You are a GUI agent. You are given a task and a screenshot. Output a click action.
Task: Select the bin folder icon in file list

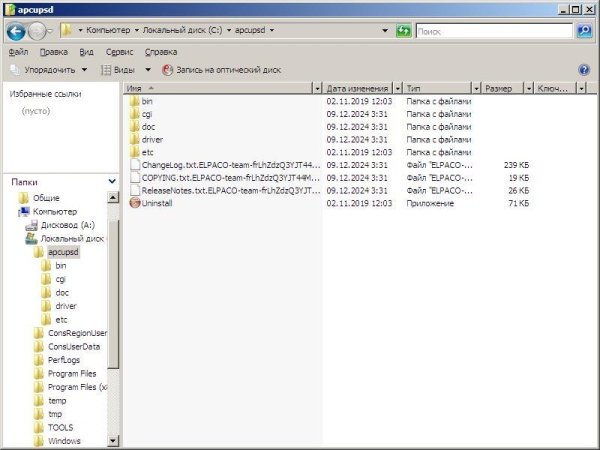pyautogui.click(x=134, y=101)
